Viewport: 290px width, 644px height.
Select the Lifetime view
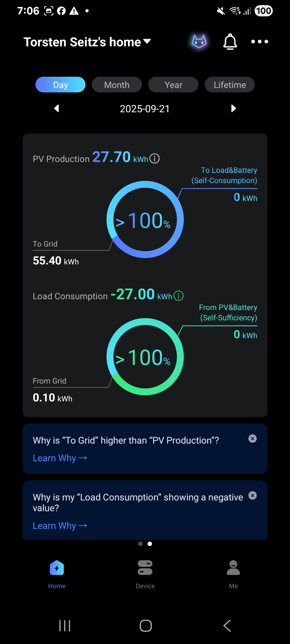point(230,85)
